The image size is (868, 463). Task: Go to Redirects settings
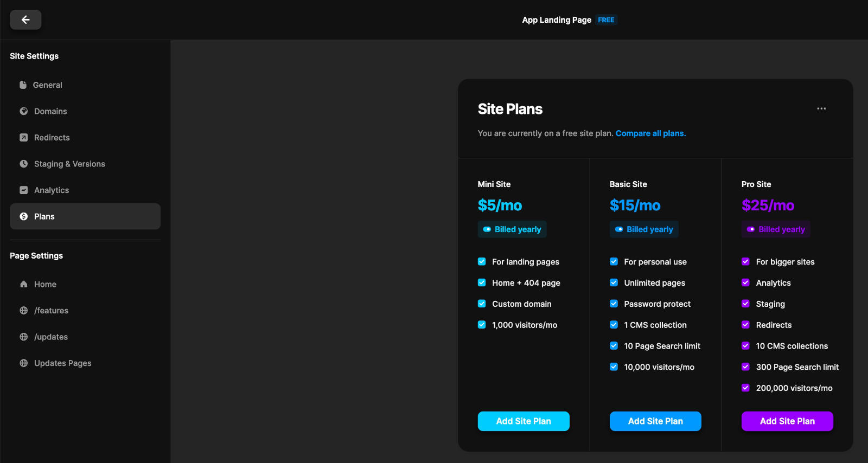click(x=85, y=138)
